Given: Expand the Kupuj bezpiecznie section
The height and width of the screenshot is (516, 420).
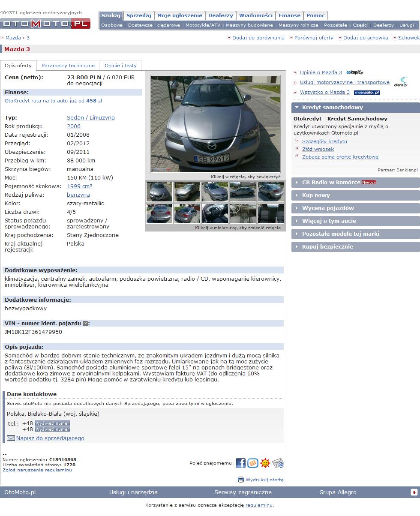Looking at the screenshot, I should [356, 246].
